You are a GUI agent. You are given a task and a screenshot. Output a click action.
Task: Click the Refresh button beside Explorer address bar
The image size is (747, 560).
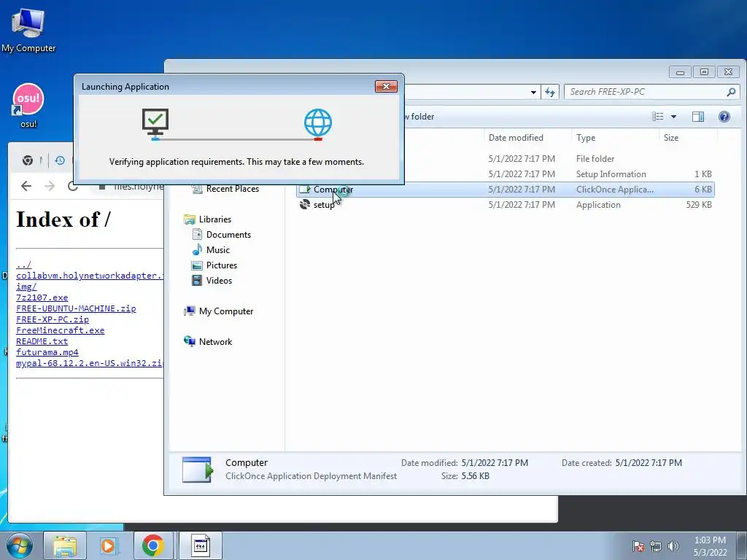(x=550, y=92)
